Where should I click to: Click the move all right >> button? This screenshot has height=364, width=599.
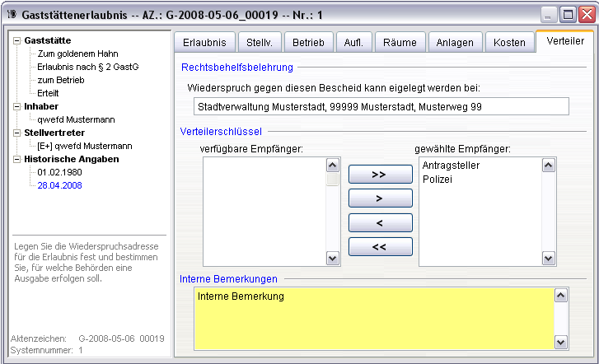pos(378,175)
